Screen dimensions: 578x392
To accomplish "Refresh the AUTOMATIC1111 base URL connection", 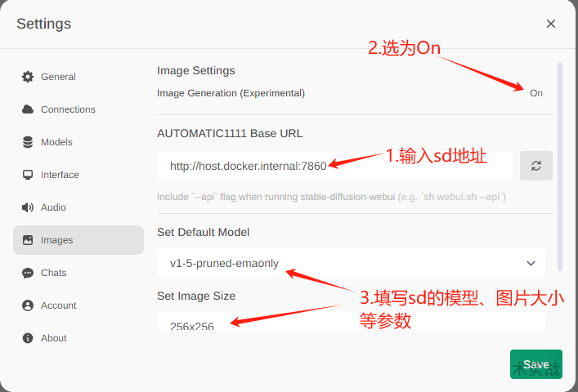I will click(x=536, y=166).
